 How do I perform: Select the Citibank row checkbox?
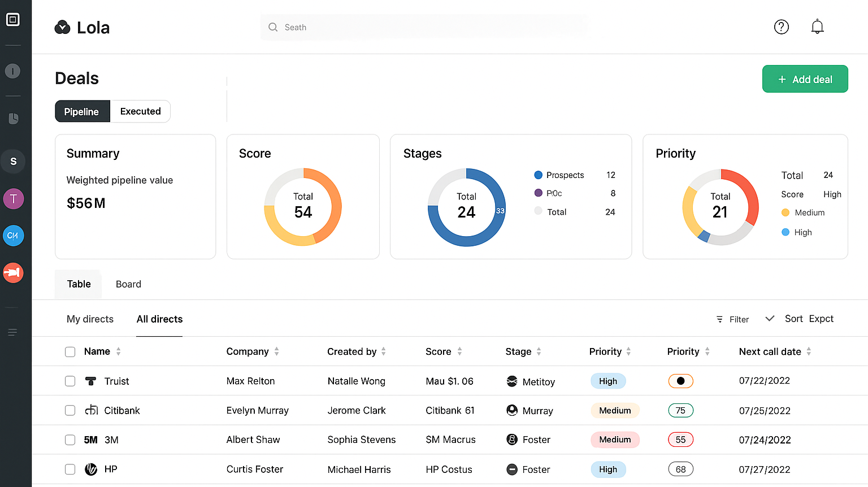(x=70, y=411)
